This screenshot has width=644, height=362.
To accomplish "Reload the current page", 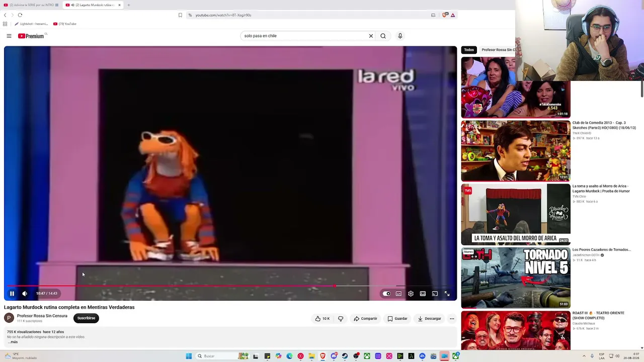I will click(x=20, y=15).
